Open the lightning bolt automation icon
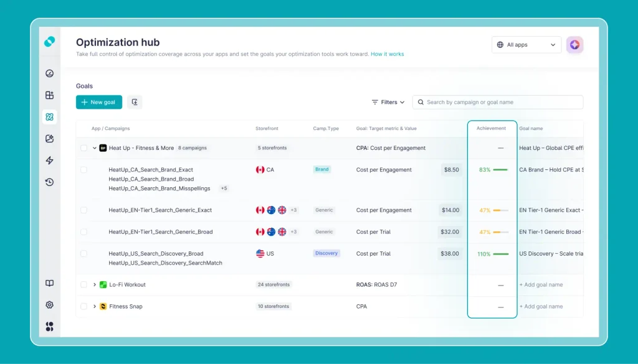The width and height of the screenshot is (638, 364). [50, 161]
